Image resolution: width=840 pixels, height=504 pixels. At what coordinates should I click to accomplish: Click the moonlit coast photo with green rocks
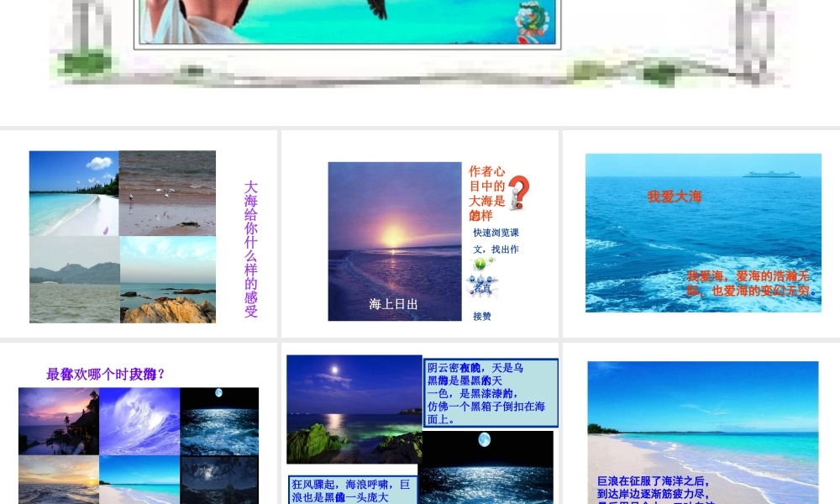pyautogui.click(x=354, y=409)
